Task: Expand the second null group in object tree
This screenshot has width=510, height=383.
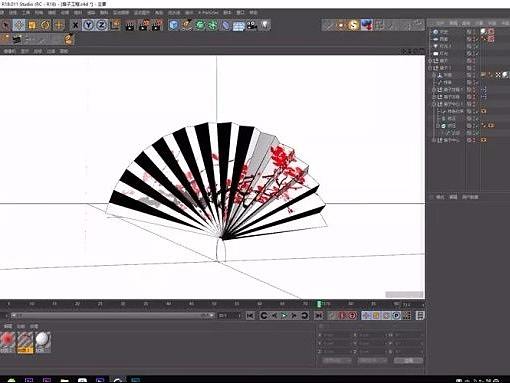Action: click(x=431, y=68)
